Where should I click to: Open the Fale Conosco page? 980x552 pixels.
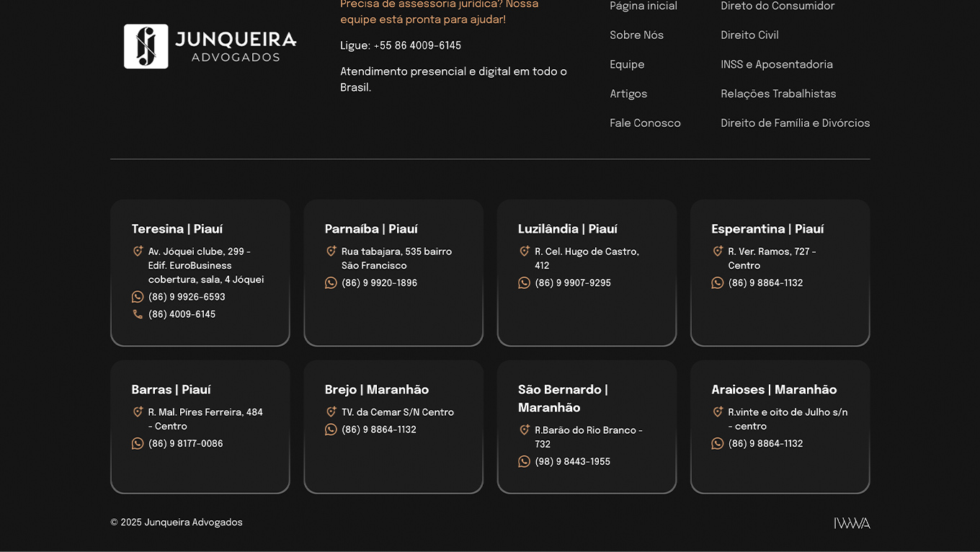pos(645,123)
